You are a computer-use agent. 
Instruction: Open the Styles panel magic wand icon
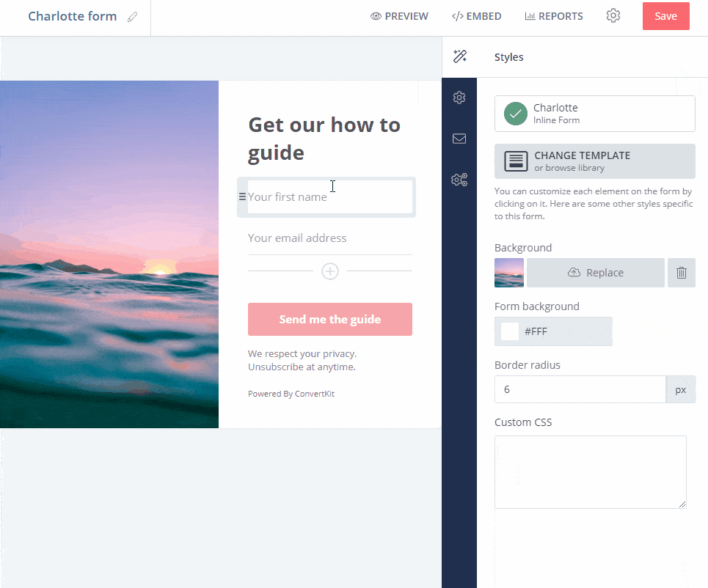tap(460, 56)
